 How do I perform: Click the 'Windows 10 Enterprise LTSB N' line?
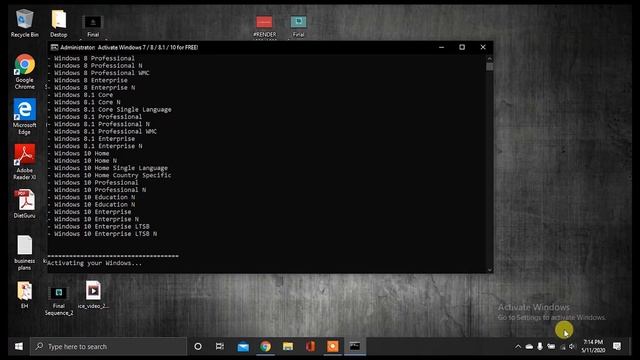point(106,234)
